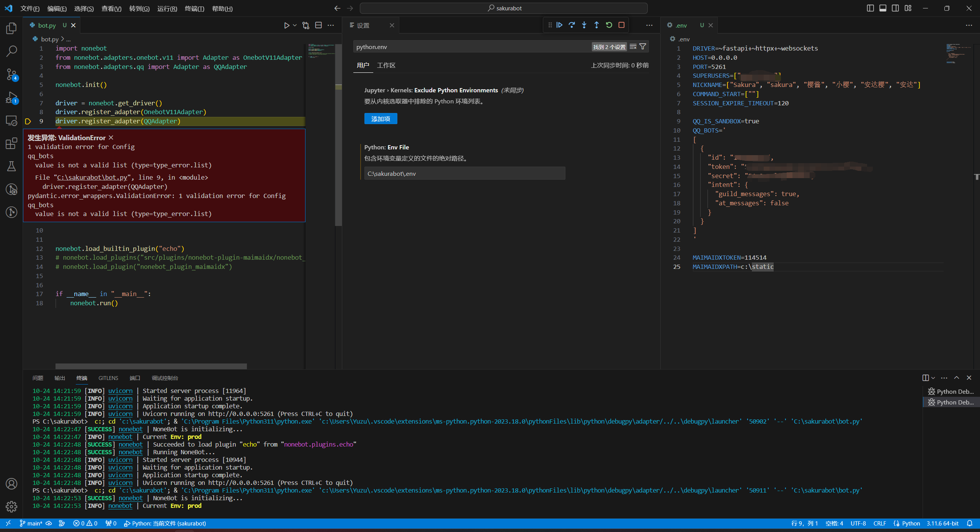Toggle the primary side bar layout
The width and height of the screenshot is (980, 532).
point(870,8)
